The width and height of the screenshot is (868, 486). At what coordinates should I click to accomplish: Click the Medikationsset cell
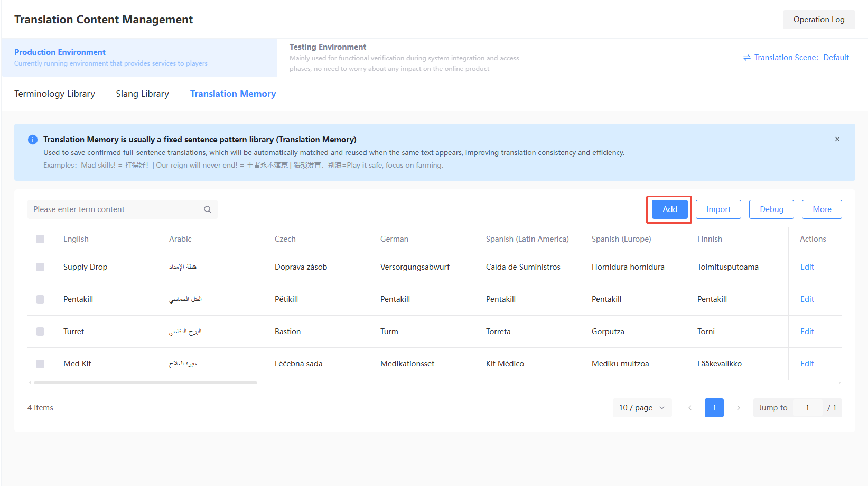407,364
